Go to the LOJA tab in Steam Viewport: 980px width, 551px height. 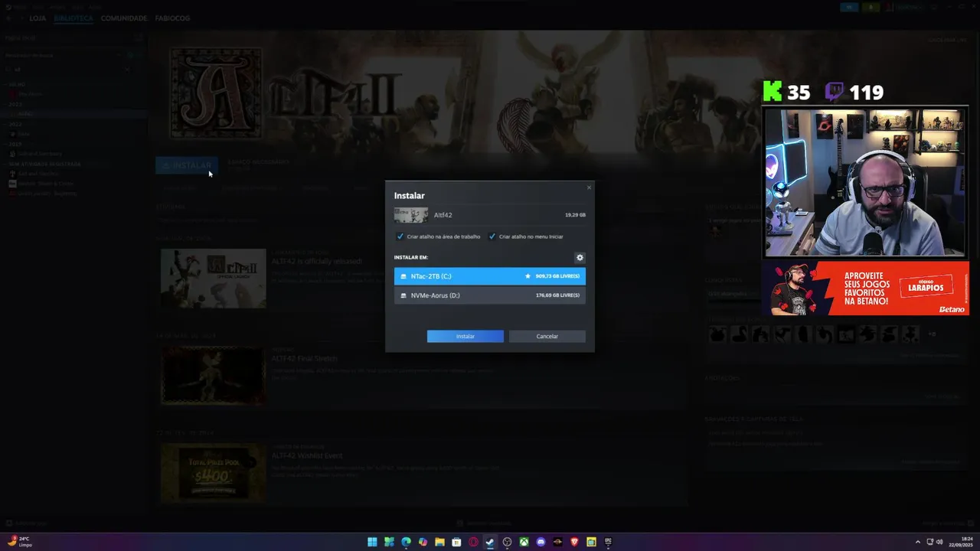[38, 18]
